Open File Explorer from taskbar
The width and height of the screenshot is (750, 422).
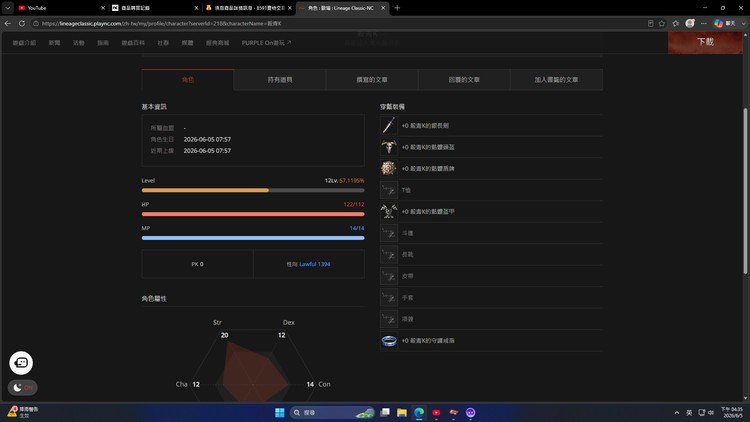pos(402,412)
